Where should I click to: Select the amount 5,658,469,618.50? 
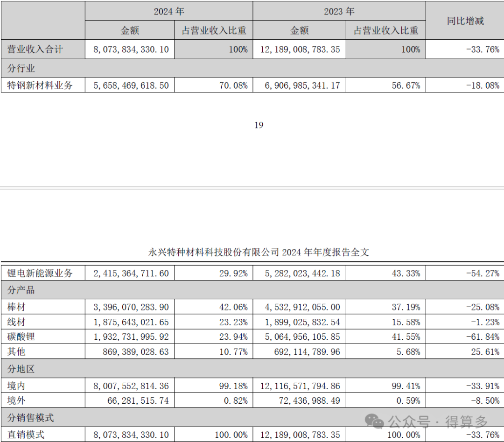click(x=131, y=85)
